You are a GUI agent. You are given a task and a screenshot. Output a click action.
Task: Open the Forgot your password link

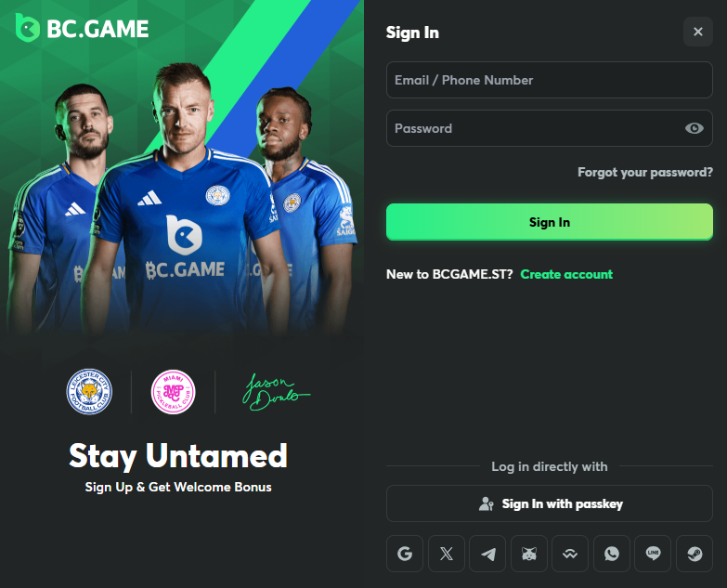(x=645, y=173)
